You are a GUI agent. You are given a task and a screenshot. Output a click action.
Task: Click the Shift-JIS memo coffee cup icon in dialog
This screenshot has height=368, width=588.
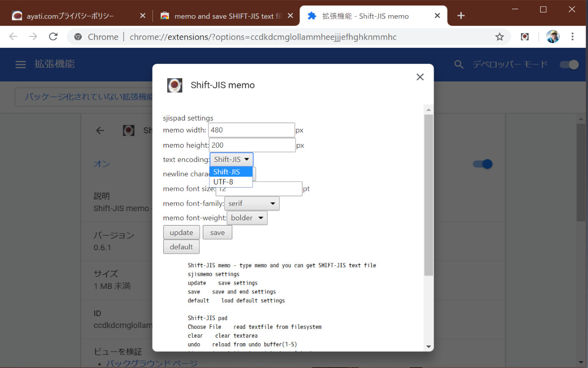175,85
